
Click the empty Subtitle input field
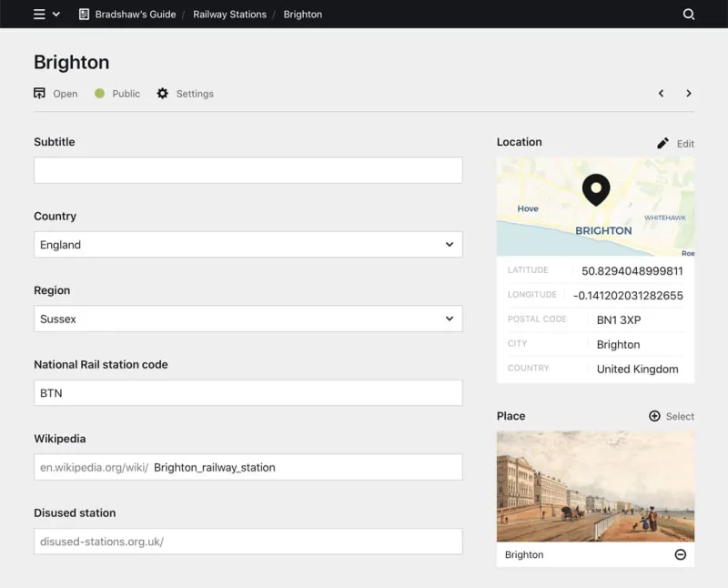tap(248, 170)
